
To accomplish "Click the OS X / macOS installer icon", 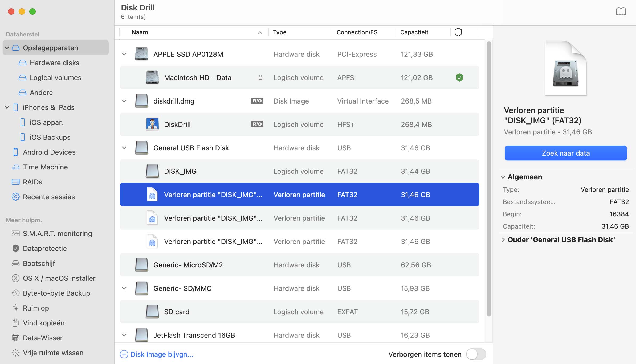I will [x=16, y=278].
